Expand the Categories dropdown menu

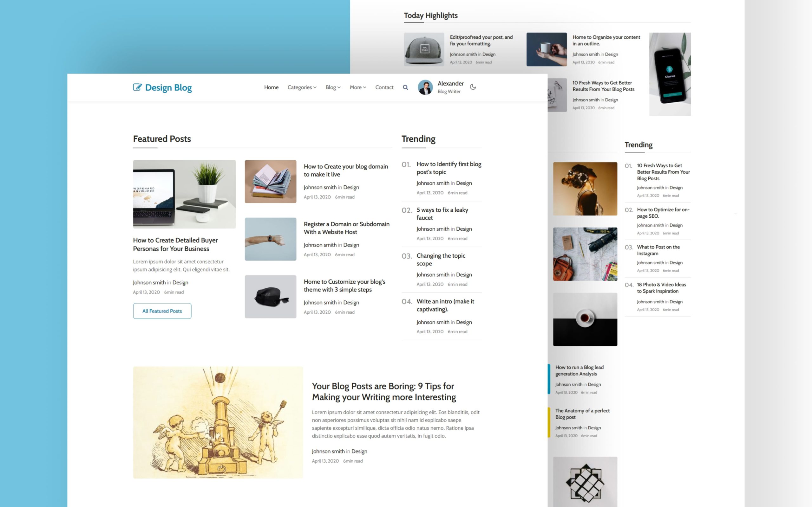302,87
